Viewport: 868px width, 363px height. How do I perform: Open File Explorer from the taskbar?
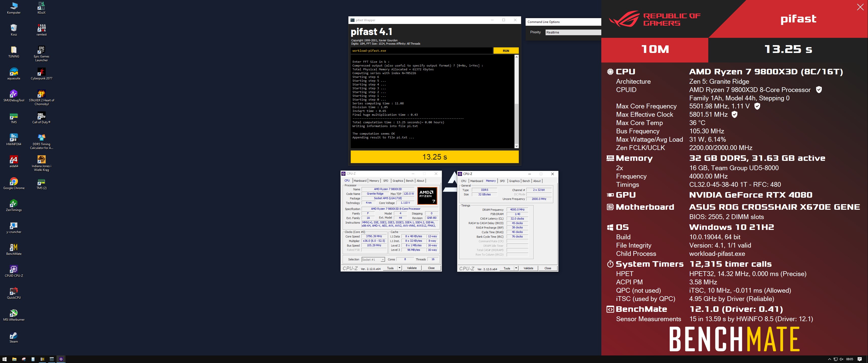14,359
